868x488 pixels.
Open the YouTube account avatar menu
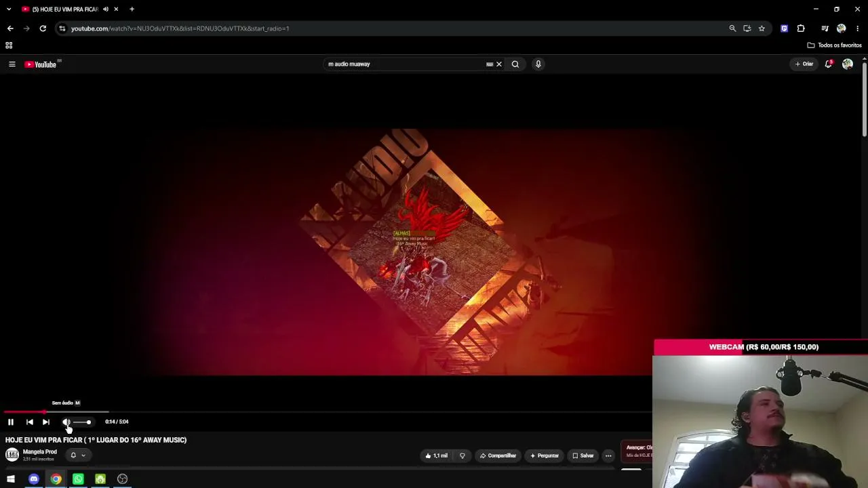(848, 64)
